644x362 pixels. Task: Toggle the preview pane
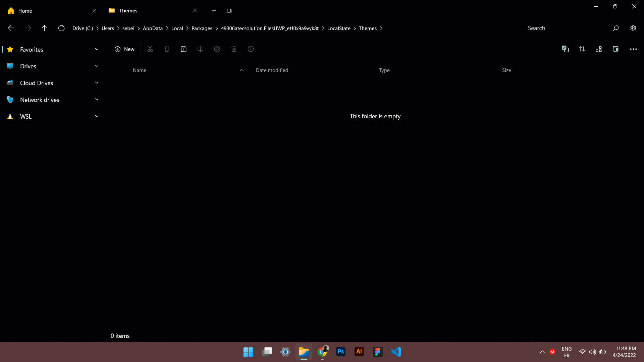pyautogui.click(x=616, y=49)
